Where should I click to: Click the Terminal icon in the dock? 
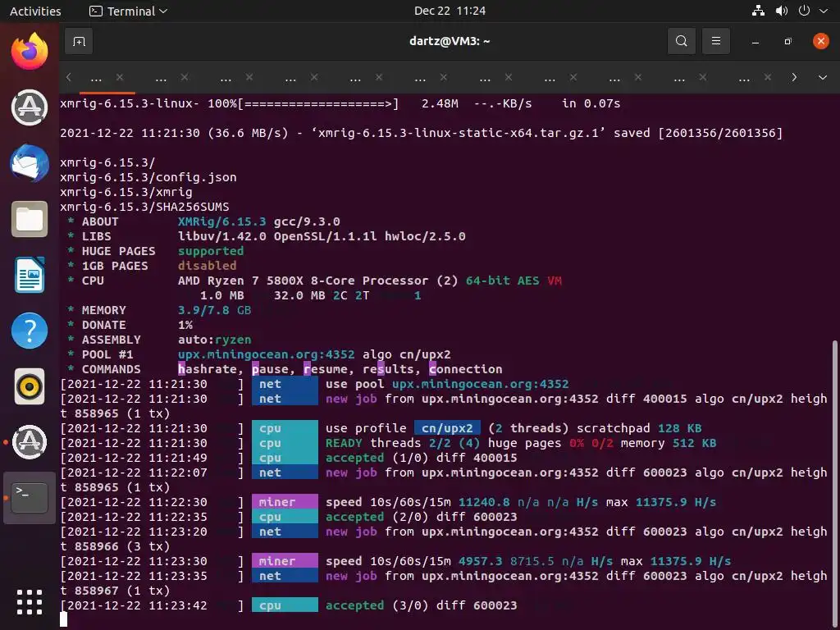(30, 498)
